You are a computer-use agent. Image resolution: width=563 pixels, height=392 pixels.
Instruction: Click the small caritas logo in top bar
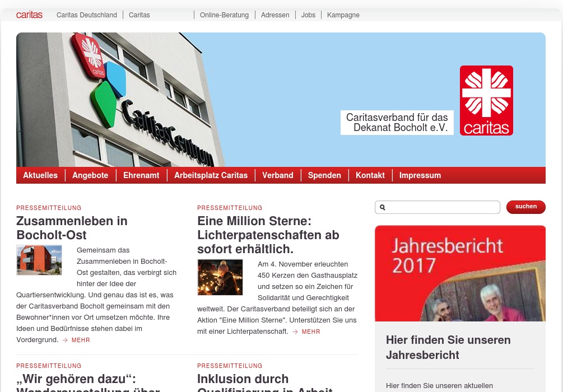pyautogui.click(x=29, y=15)
